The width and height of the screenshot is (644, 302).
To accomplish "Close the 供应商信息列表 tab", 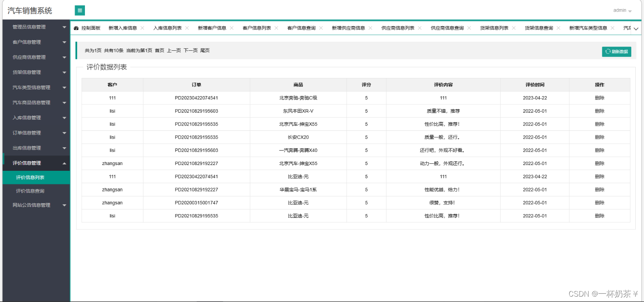I will 420,28.
